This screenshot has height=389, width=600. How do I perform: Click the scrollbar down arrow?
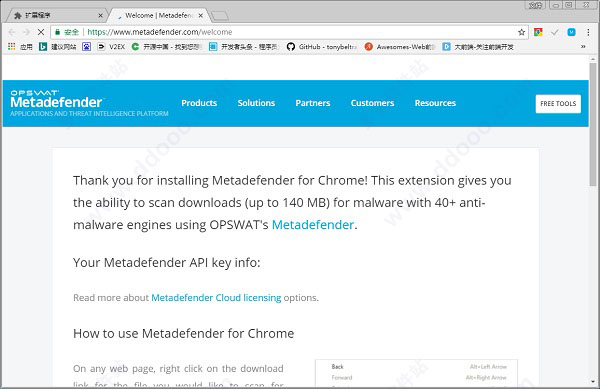click(x=593, y=382)
